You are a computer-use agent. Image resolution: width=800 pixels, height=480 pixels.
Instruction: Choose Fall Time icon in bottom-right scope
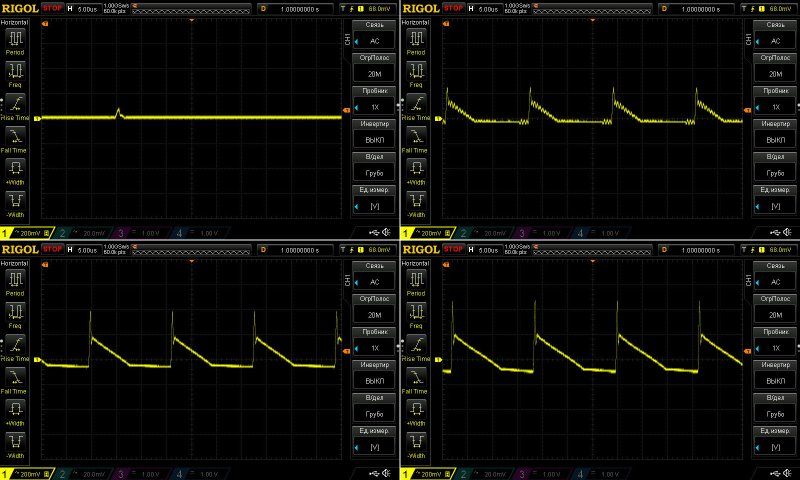tap(416, 376)
